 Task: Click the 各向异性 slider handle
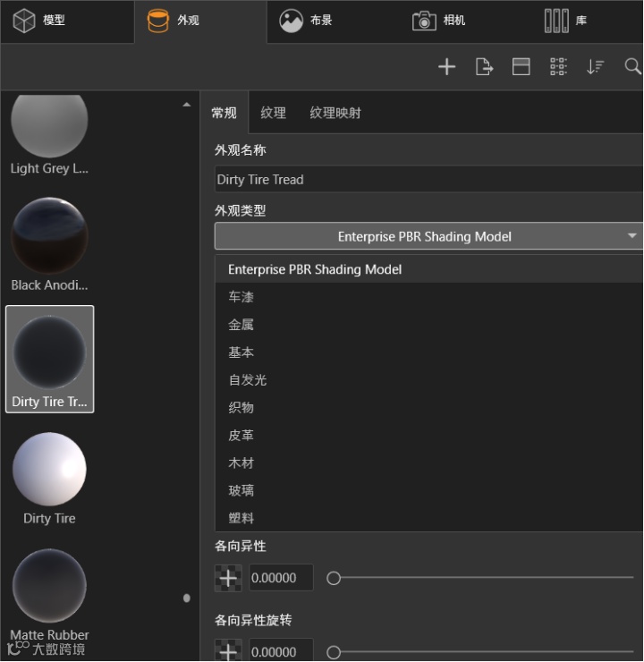(334, 578)
